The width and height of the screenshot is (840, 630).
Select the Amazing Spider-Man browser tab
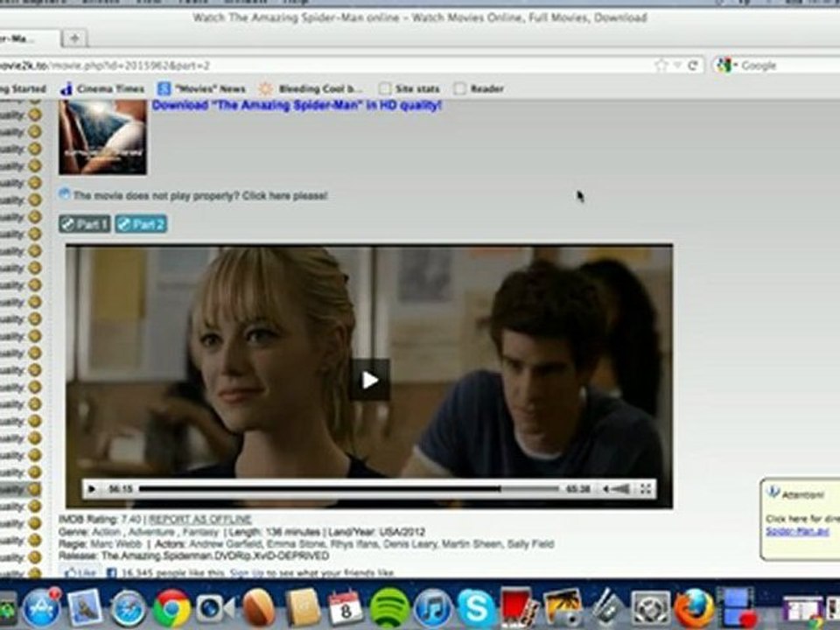click(x=27, y=38)
